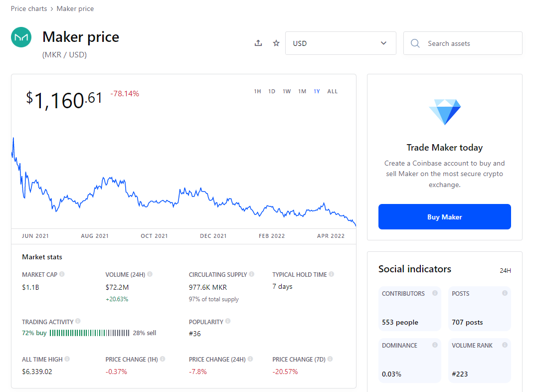Viewport: 533px width, 392px height.
Task: Star Maker as a favorite asset
Action: (276, 43)
